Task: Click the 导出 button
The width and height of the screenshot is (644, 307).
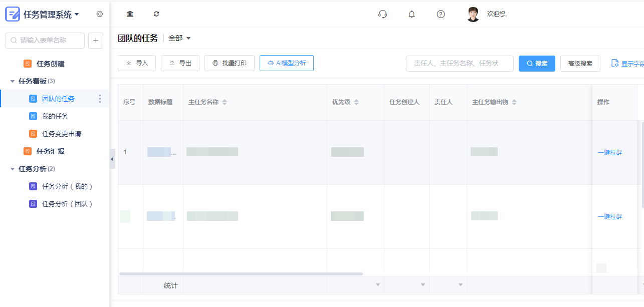Action: tap(180, 63)
